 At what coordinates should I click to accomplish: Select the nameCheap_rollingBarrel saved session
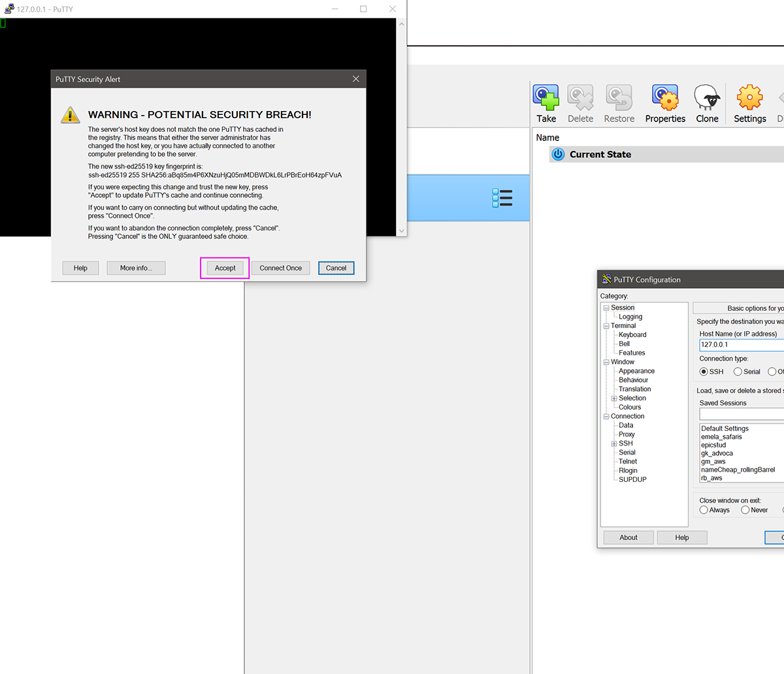(x=738, y=470)
